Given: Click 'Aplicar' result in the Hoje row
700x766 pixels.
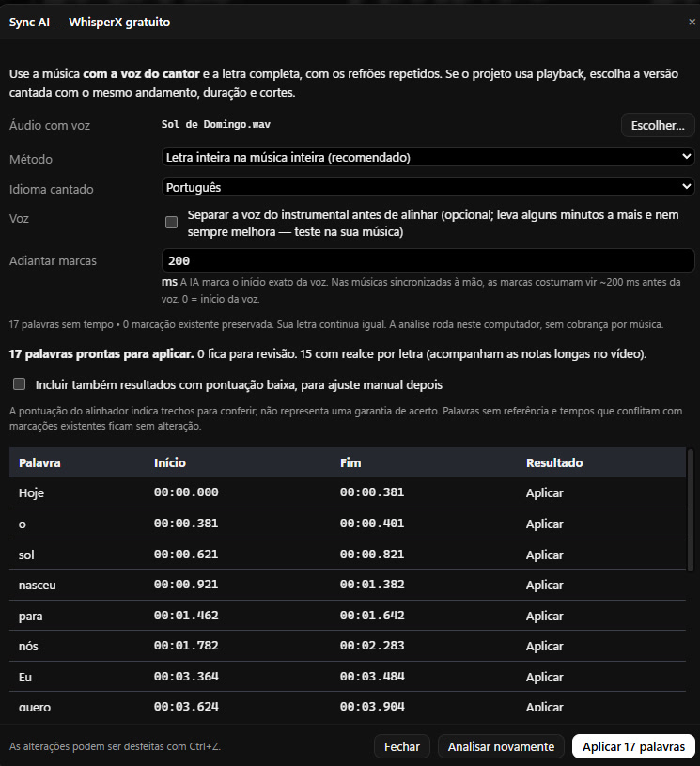Looking at the screenshot, I should (545, 492).
